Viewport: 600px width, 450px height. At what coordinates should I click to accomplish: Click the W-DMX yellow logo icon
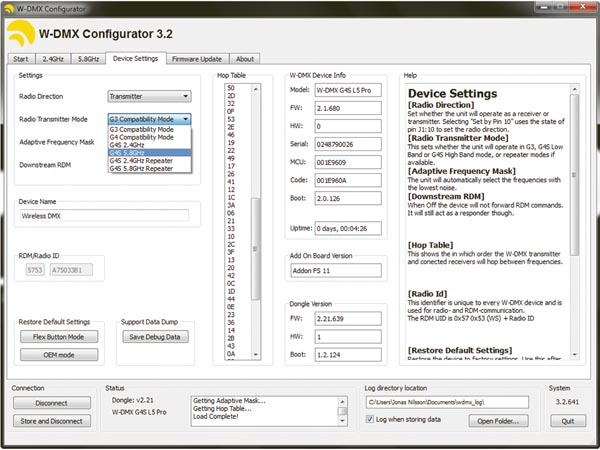point(21,34)
